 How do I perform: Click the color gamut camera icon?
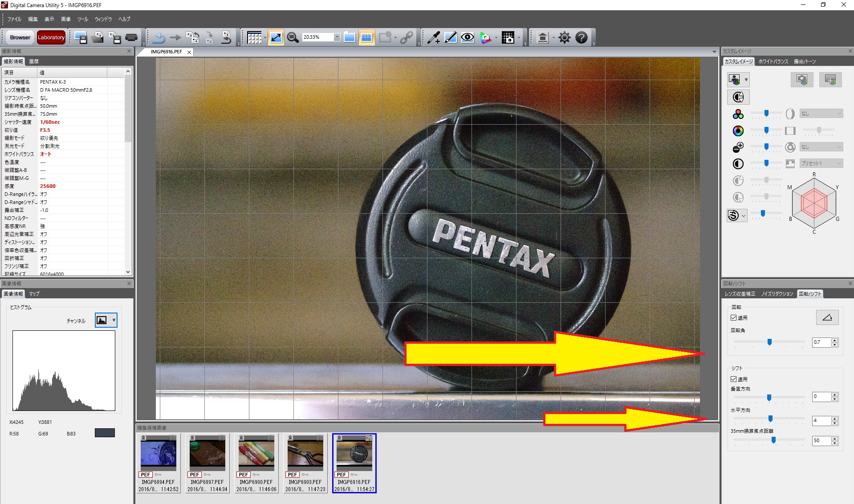pyautogui.click(x=485, y=37)
